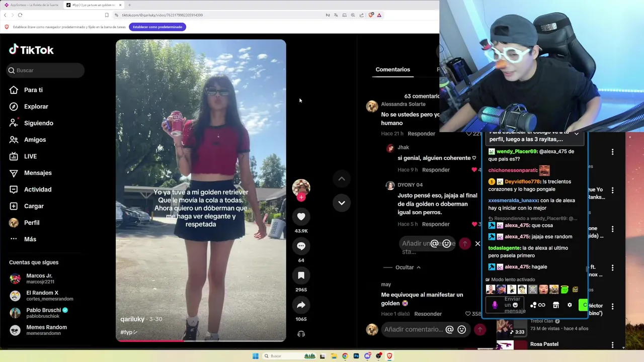This screenshot has width=644, height=362.
Task: Open the Windows Start menu
Action: tap(256, 356)
